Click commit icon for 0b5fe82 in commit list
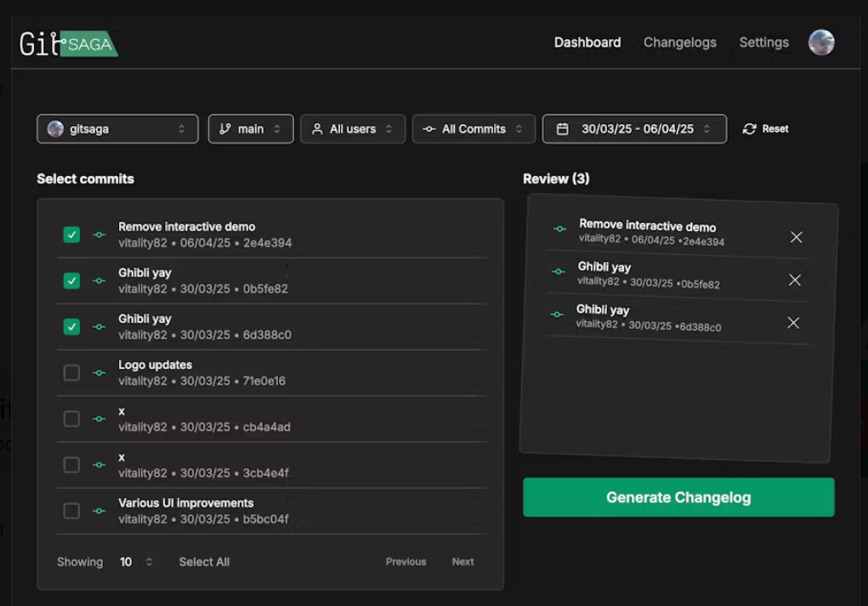 99,280
